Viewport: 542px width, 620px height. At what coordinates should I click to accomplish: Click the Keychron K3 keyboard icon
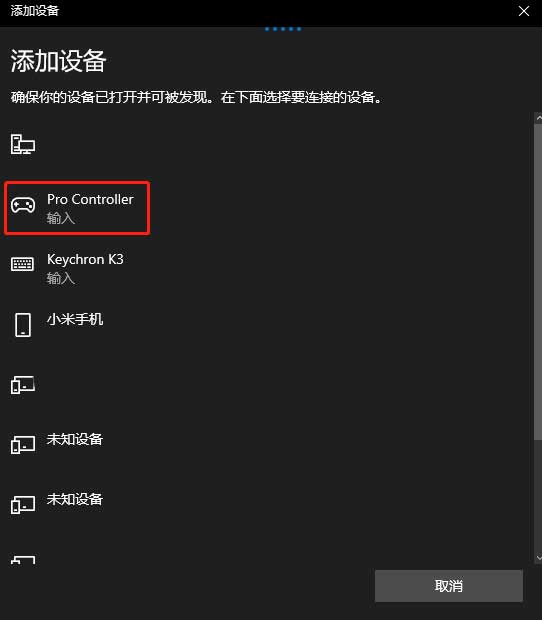(x=23, y=264)
